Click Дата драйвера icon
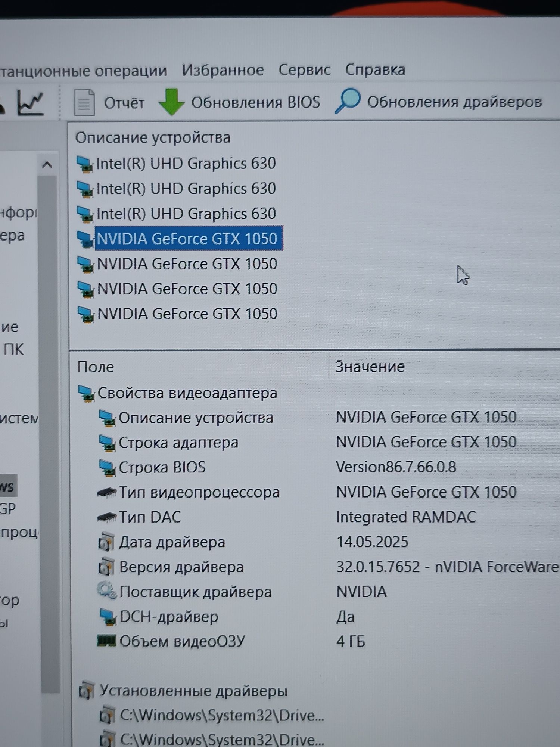Viewport: 560px width, 747px height. (x=106, y=542)
